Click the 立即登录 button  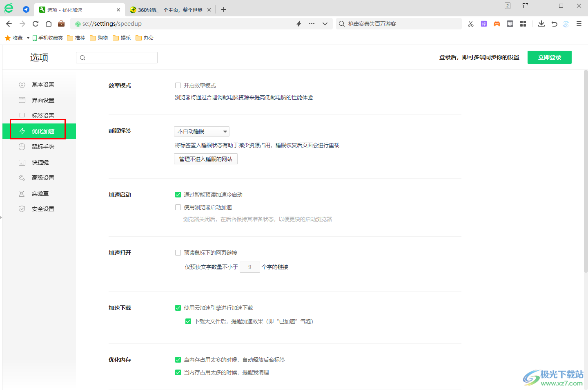(x=550, y=57)
